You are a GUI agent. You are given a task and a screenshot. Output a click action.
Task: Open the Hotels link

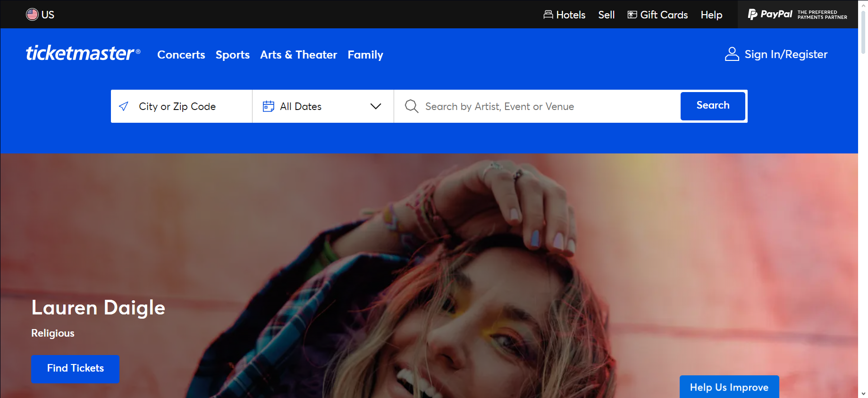(x=565, y=15)
